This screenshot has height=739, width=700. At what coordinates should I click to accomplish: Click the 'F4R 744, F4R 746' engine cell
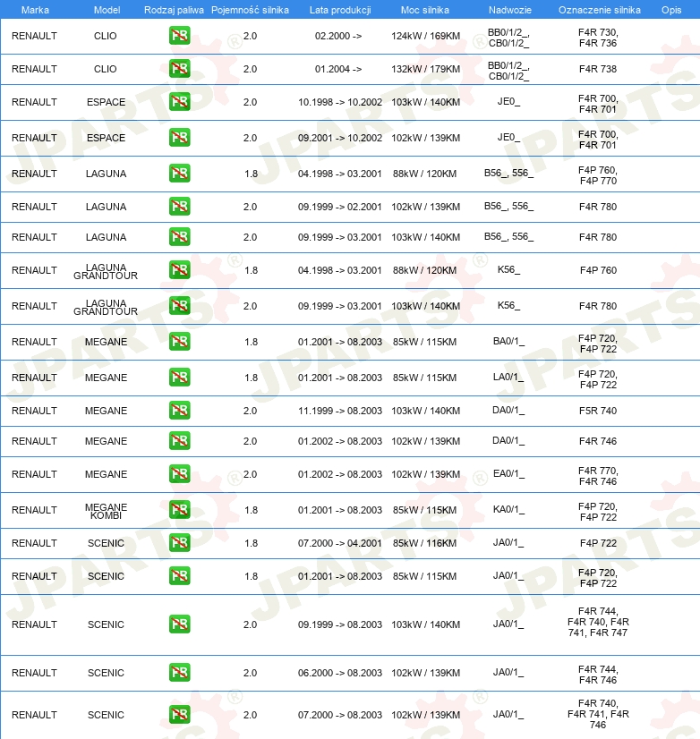click(598, 675)
